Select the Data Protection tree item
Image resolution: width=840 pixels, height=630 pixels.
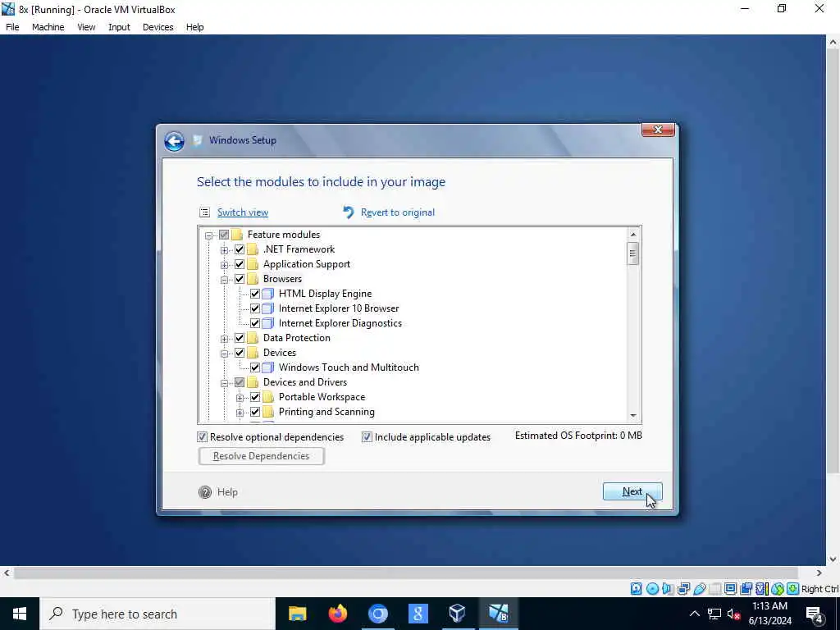pos(296,338)
